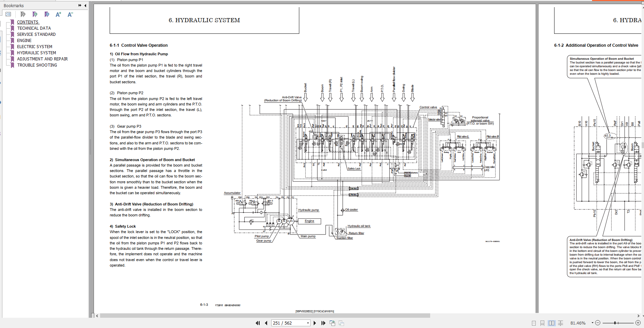Open the TECHNICAL DATA bookmark
The height and width of the screenshot is (328, 644).
point(34,28)
